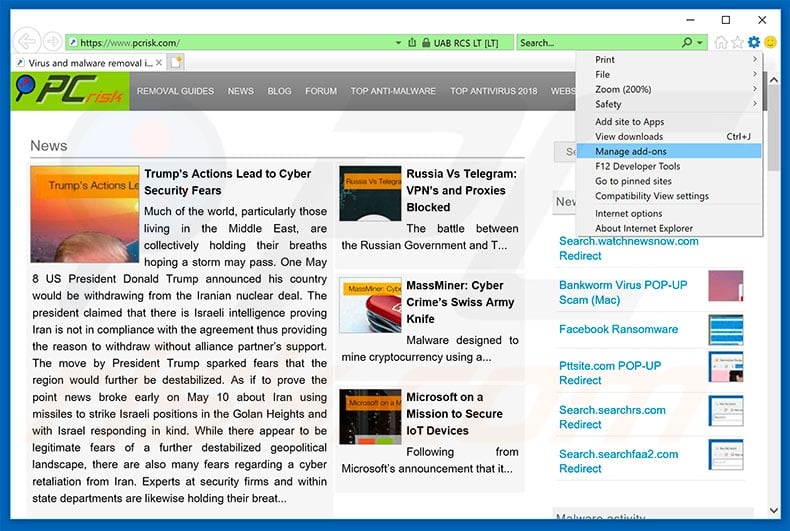790x531 pixels.
Task: Click the Russia Vs Telegram thumbnail
Action: click(x=370, y=193)
